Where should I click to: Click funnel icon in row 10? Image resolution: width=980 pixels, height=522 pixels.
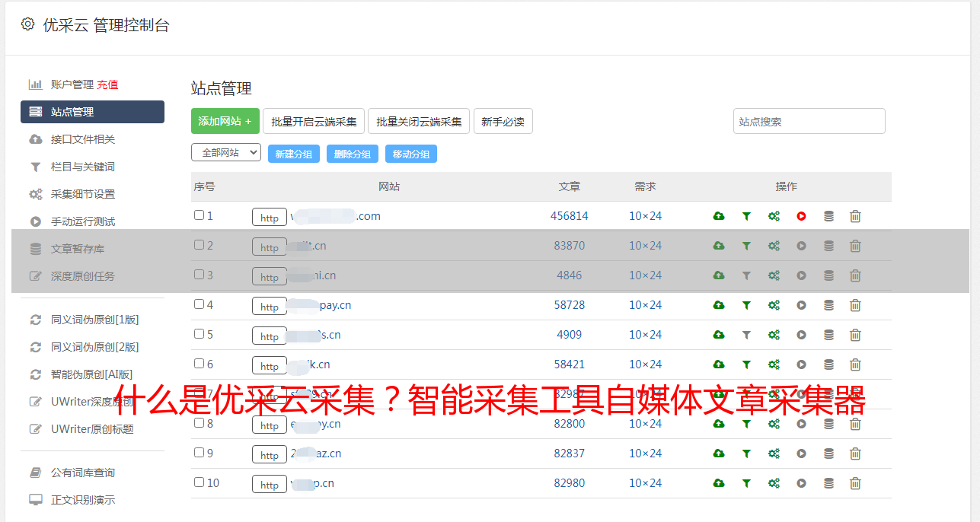click(746, 483)
